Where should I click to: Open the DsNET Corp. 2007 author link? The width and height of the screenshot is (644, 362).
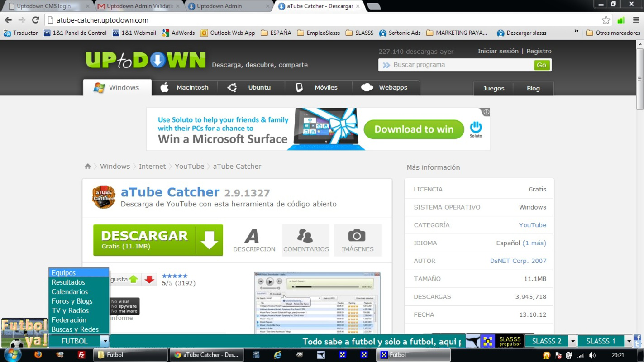tap(518, 261)
